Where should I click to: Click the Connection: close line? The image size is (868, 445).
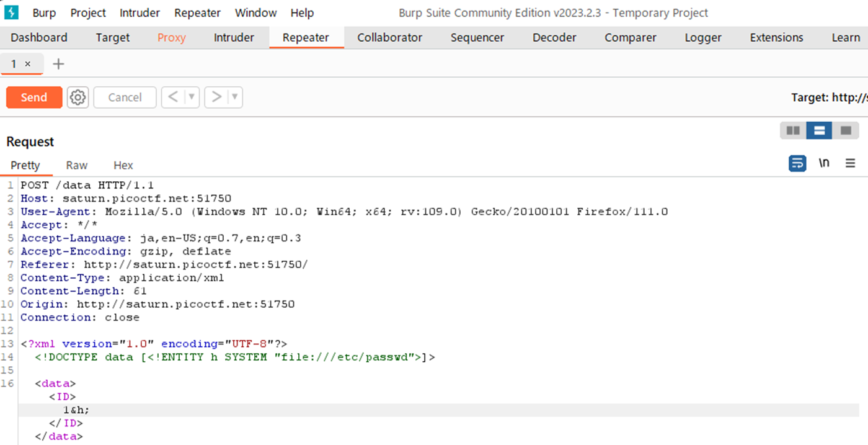[80, 318]
